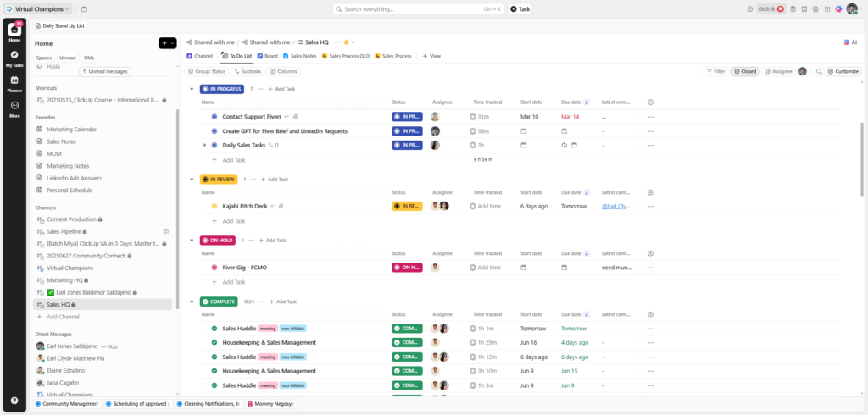Open the Virtual Champions workspace dropdown

click(x=42, y=8)
